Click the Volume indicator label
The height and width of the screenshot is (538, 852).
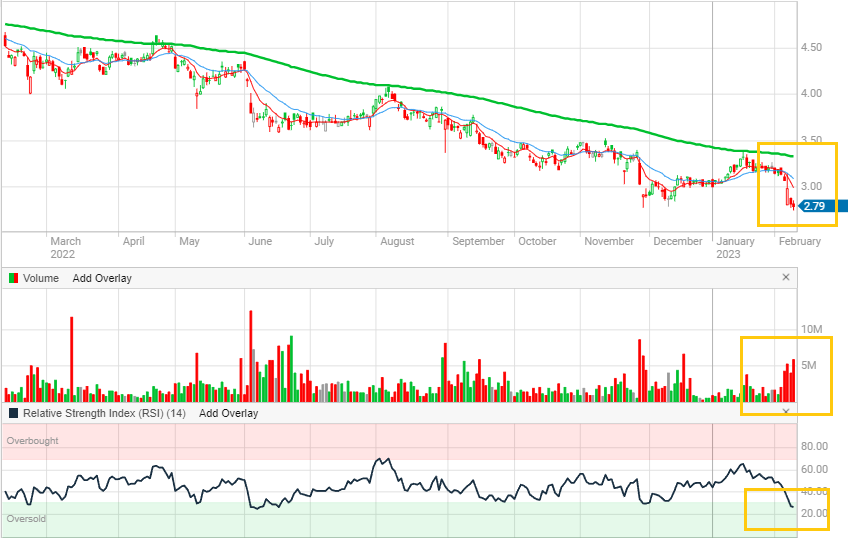(x=41, y=278)
